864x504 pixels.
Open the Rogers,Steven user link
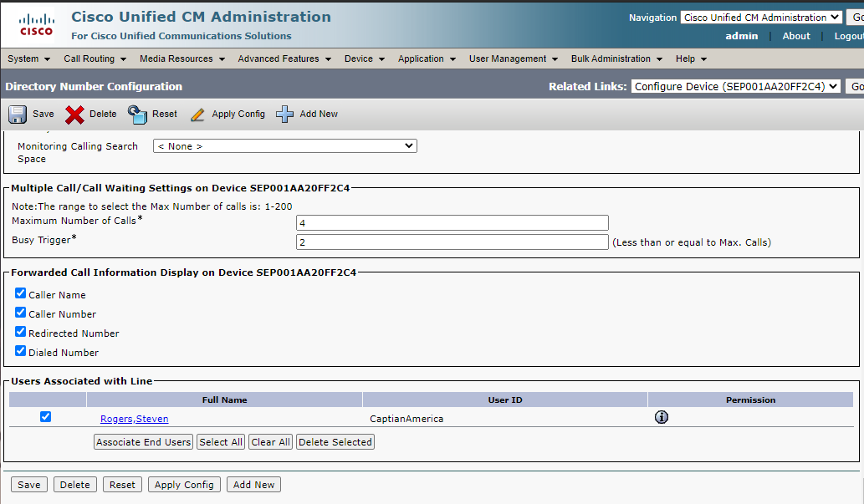(135, 419)
